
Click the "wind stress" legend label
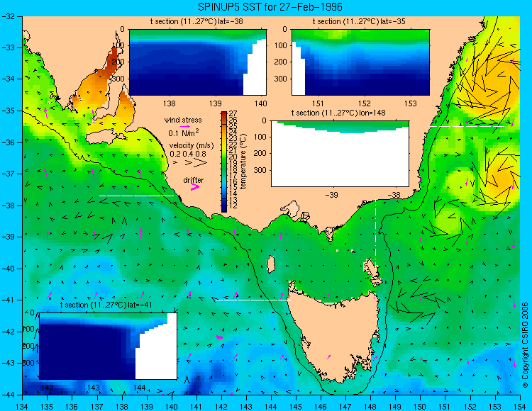click(x=183, y=120)
